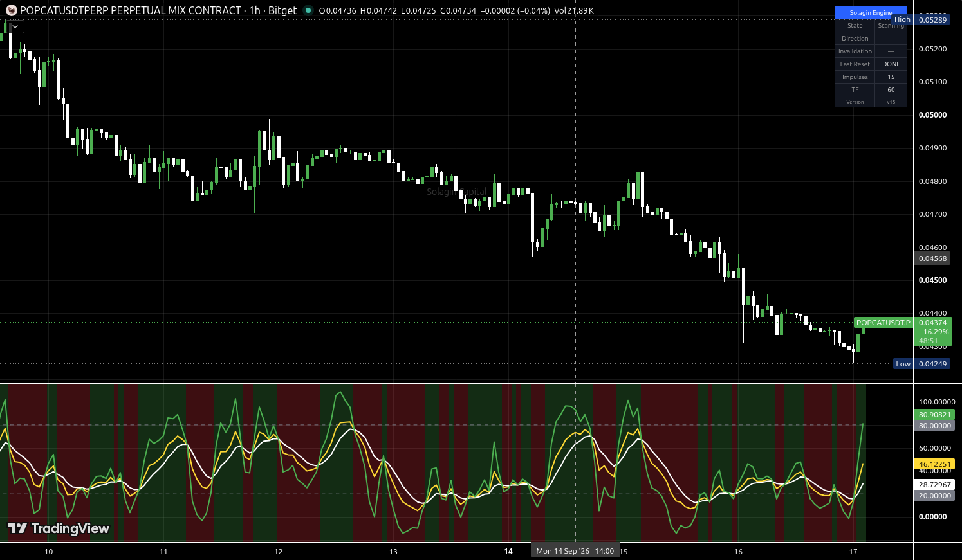Click the POPCAT symbol logo icon

click(x=11, y=10)
